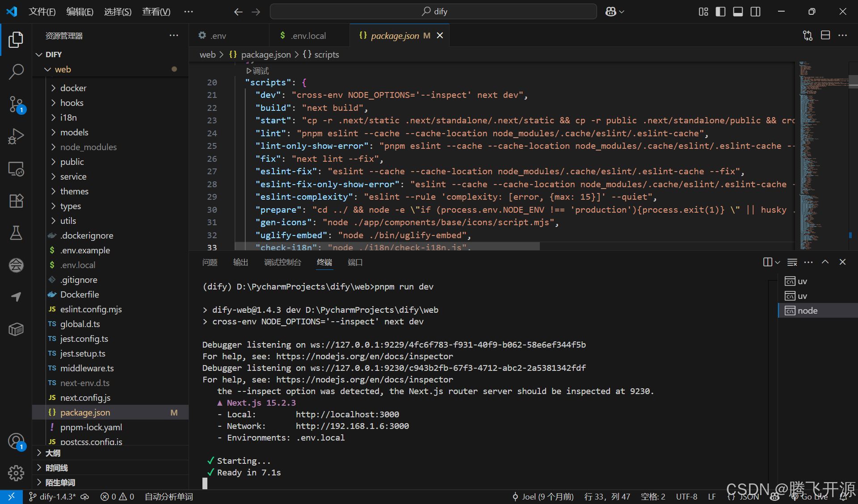Toggle primary sidebar visibility

720,12
